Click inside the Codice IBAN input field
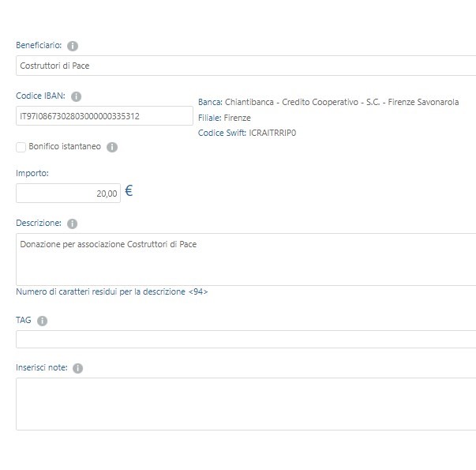 point(104,116)
